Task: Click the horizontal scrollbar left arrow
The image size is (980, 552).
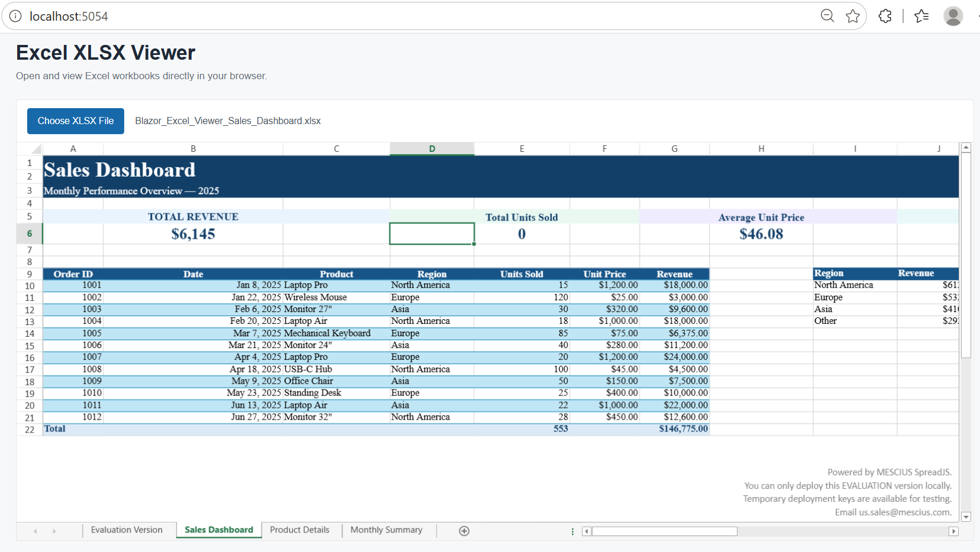Action: [x=587, y=531]
